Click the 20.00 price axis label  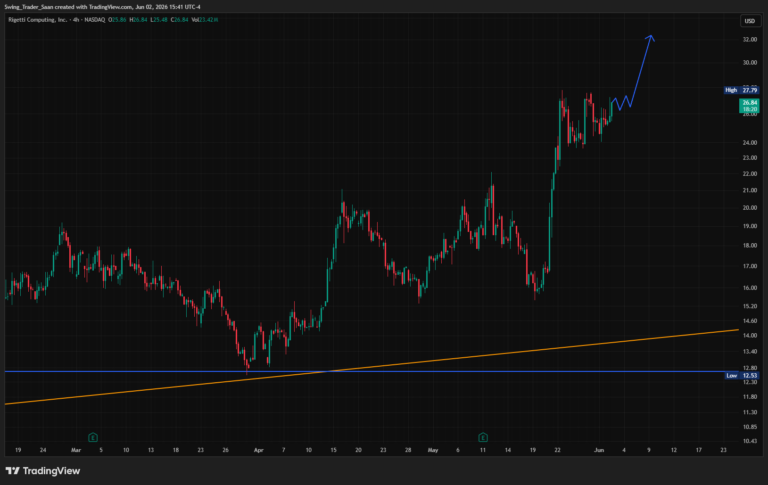750,208
